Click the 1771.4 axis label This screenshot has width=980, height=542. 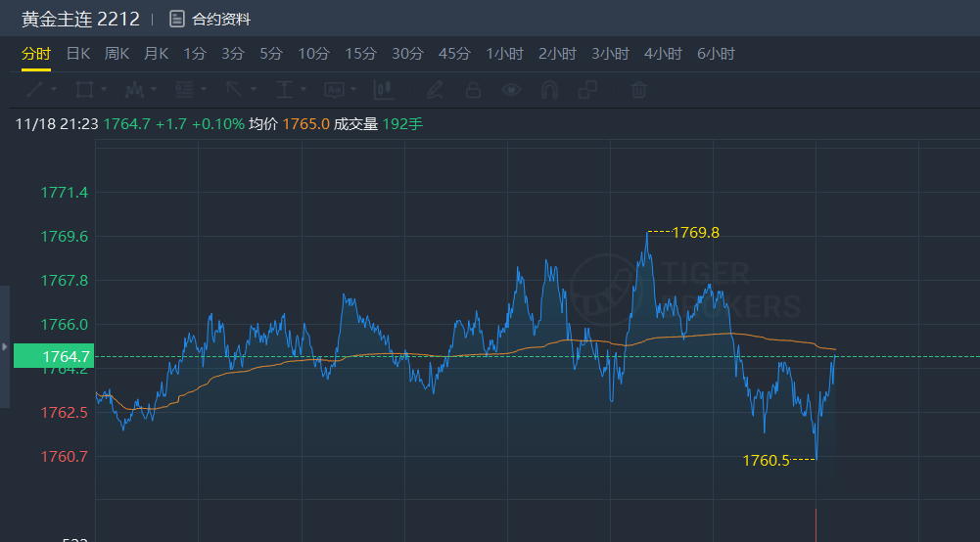[x=65, y=193]
